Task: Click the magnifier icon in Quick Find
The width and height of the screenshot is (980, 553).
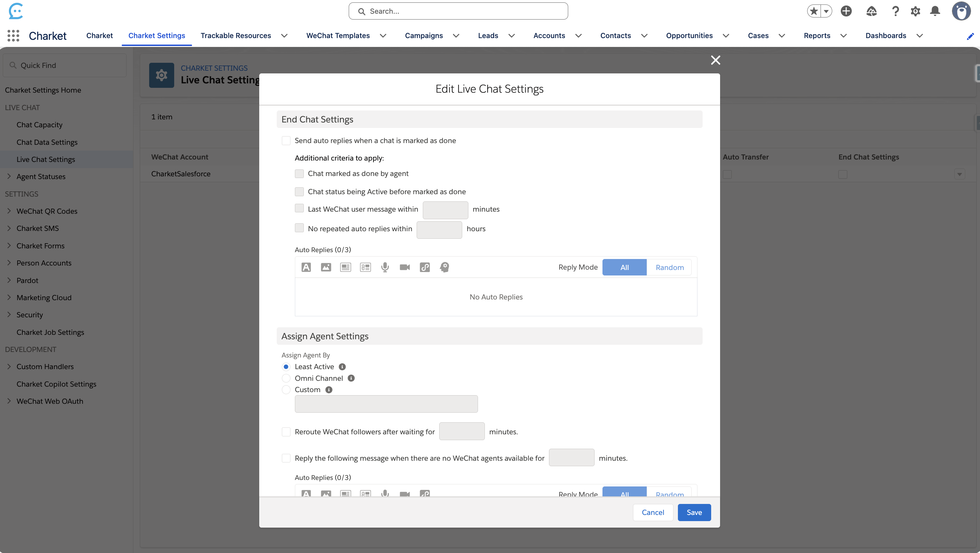Action: coord(13,65)
